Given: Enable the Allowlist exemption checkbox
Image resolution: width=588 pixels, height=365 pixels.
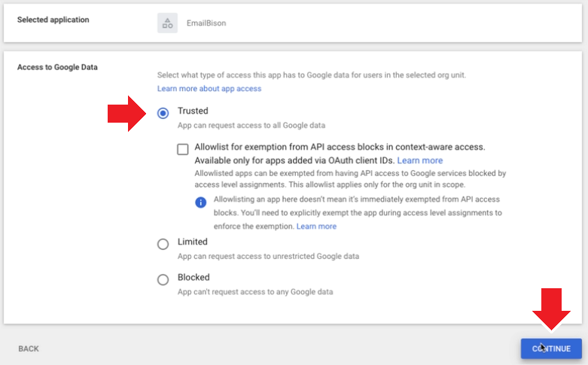Looking at the screenshot, I should tap(183, 149).
